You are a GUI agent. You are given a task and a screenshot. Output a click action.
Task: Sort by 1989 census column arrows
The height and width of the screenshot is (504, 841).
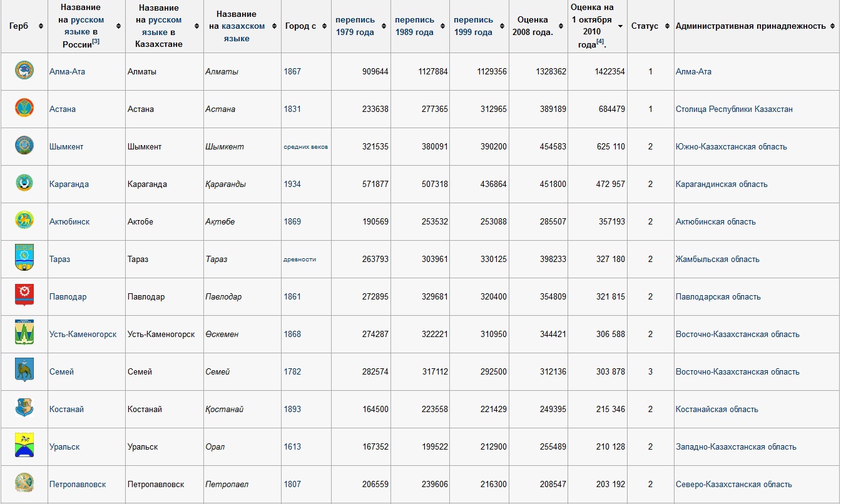[443, 26]
